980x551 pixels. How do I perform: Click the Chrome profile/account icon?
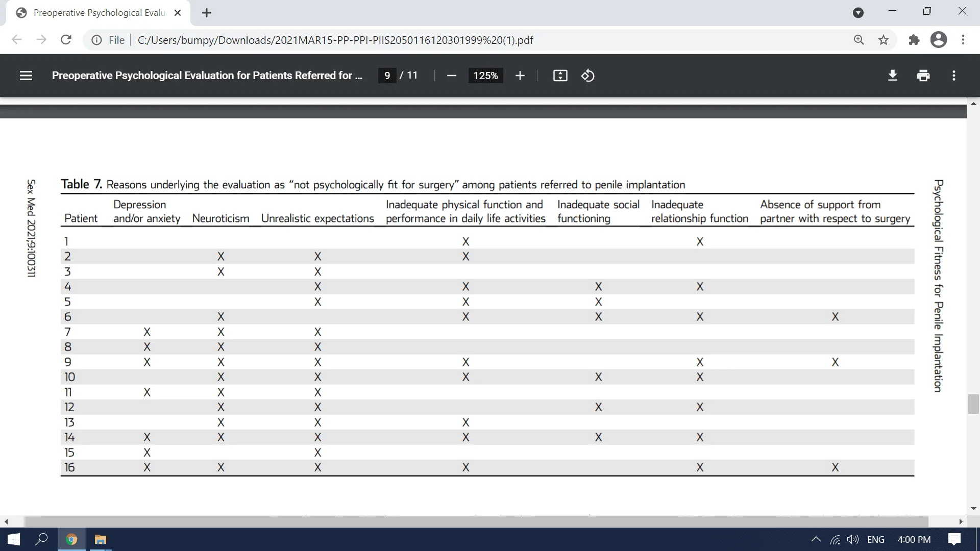click(938, 40)
